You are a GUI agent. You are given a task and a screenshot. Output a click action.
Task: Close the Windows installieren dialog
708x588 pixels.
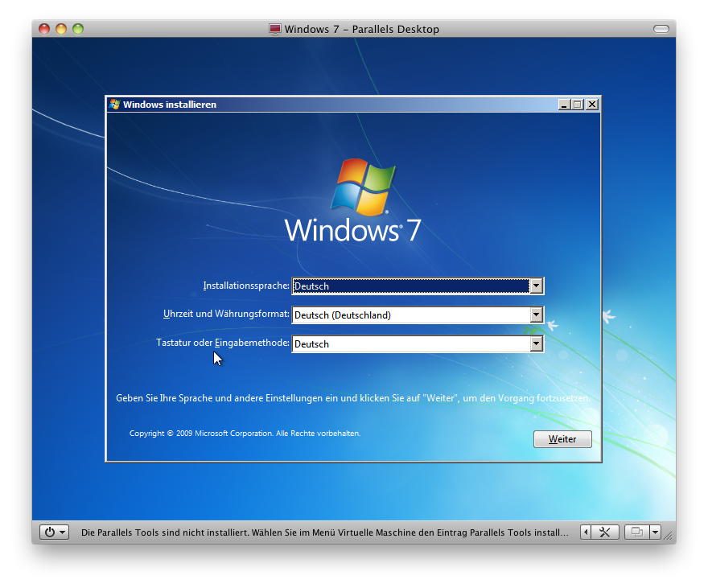coord(592,105)
